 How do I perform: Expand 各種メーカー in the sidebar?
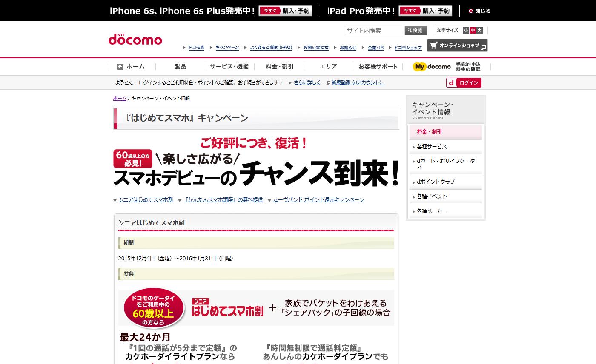coord(446,211)
